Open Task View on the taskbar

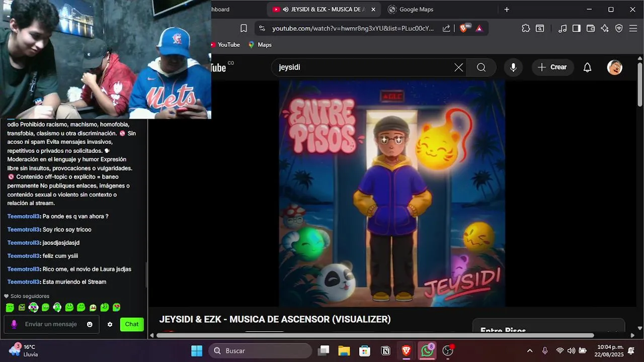324,351
